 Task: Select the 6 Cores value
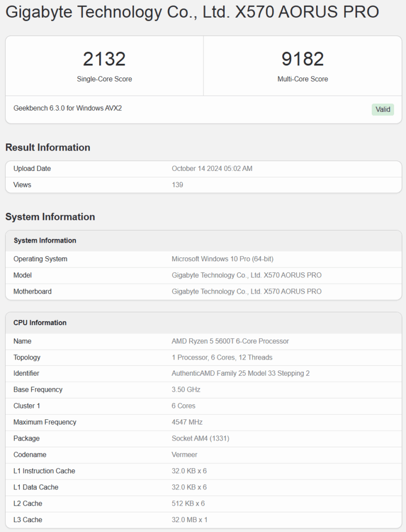[x=183, y=406]
